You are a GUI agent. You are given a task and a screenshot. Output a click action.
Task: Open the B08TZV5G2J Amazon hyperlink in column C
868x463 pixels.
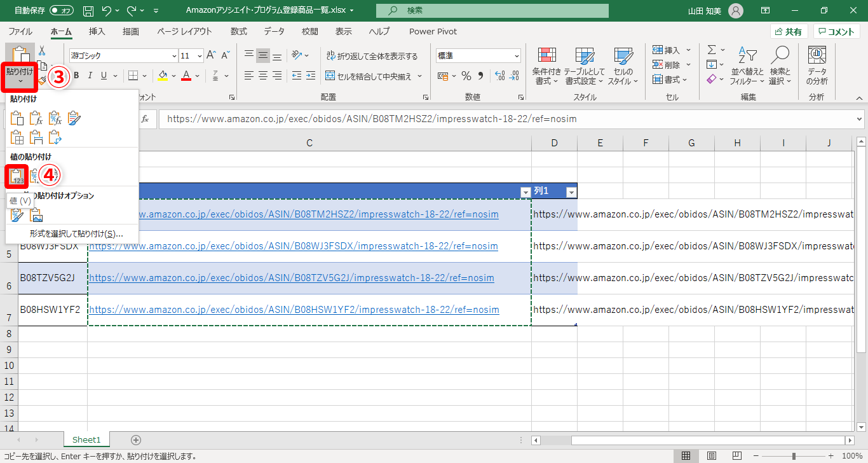[291, 278]
